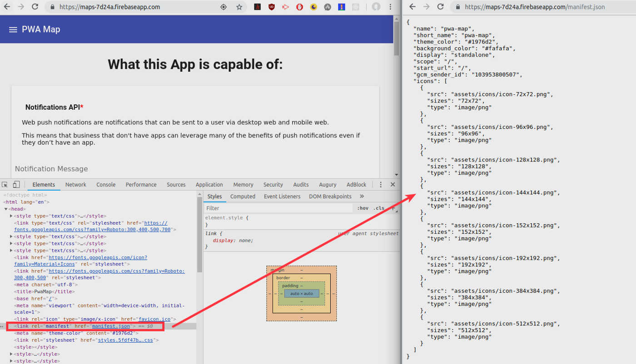Select the DOM Breakpoints sidebar tab
The image size is (636, 364).
(330, 197)
